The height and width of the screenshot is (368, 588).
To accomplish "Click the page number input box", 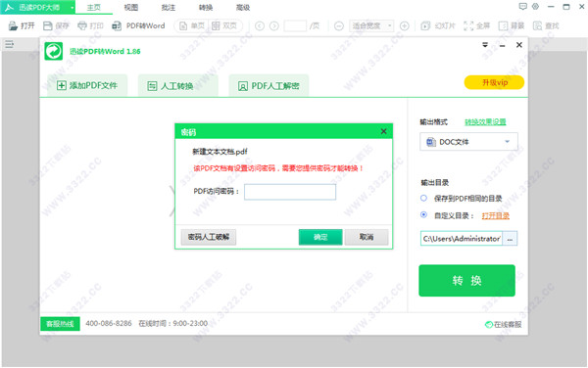I will (295, 25).
